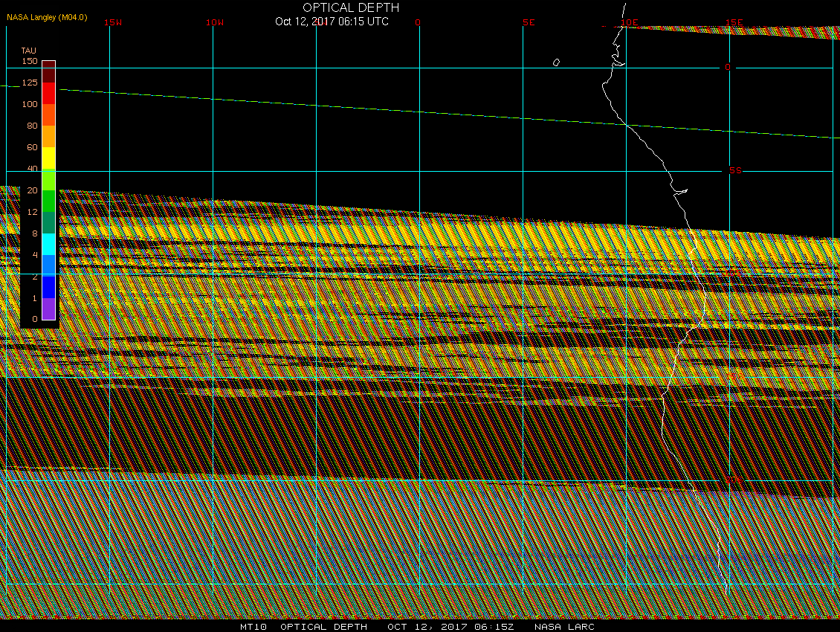This screenshot has width=840, height=632.
Task: Click the 10W longitude label
Action: point(215,22)
